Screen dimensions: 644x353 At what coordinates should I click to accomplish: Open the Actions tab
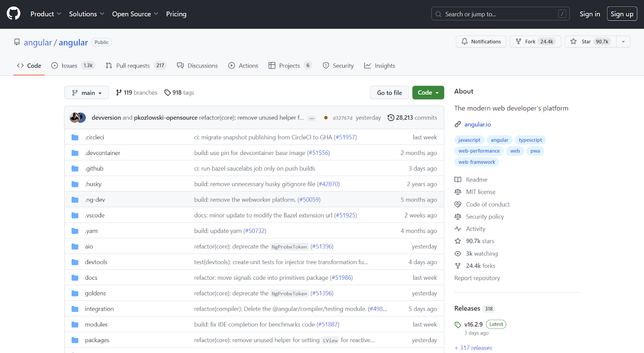click(243, 66)
